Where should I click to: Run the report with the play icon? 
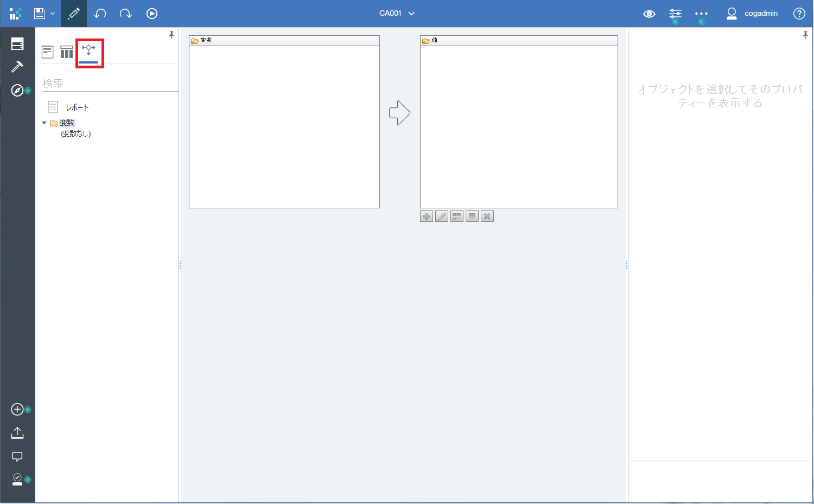[152, 14]
